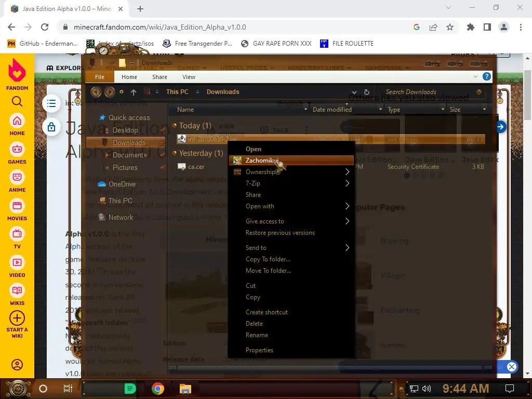Open Fandom search magnifier icon
This screenshot has height=399, width=532.
tap(17, 101)
